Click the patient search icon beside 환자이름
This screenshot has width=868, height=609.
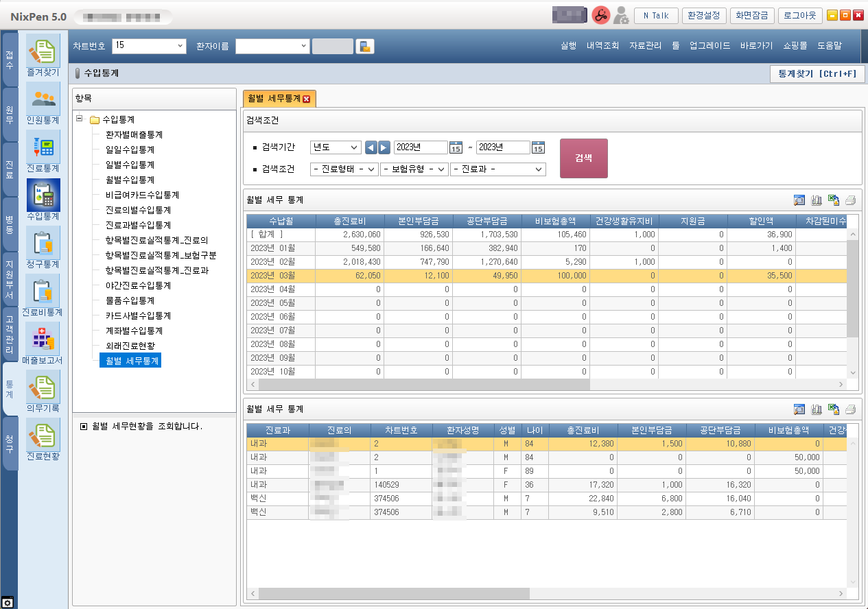pyautogui.click(x=365, y=47)
